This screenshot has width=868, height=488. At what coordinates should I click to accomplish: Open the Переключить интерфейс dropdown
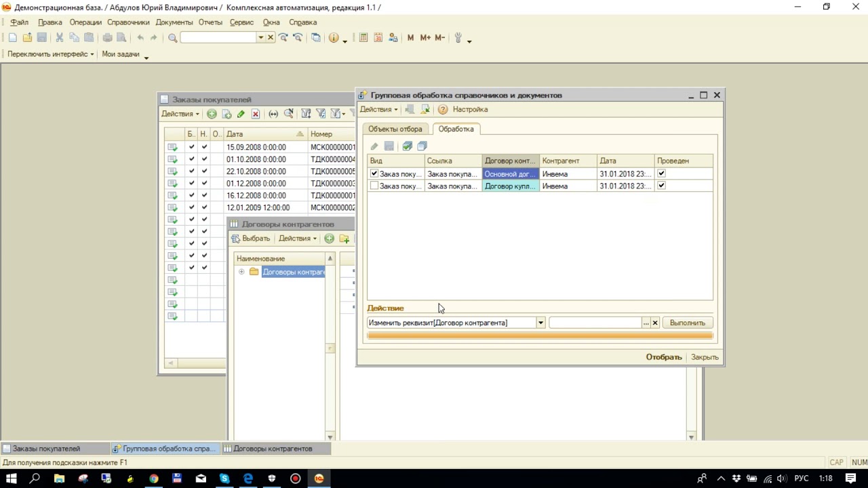[51, 54]
